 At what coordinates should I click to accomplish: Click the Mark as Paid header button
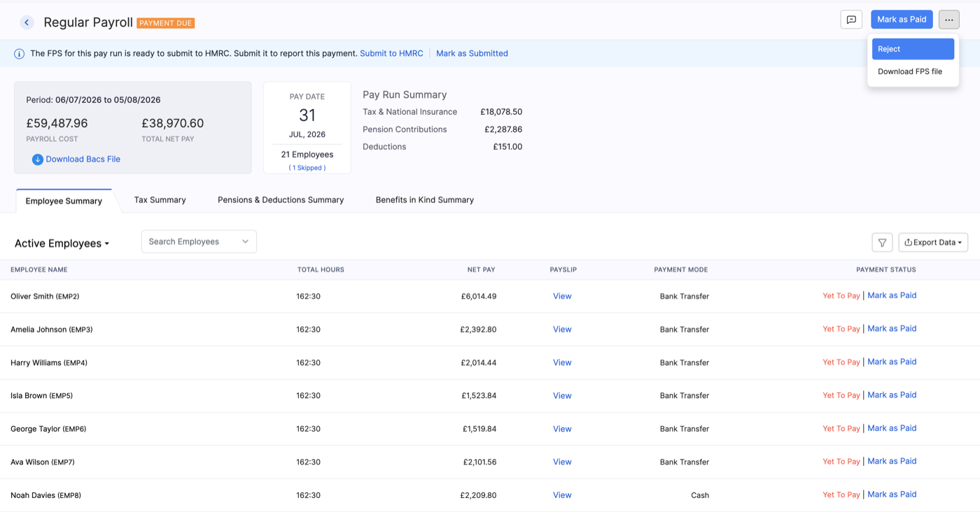point(902,20)
